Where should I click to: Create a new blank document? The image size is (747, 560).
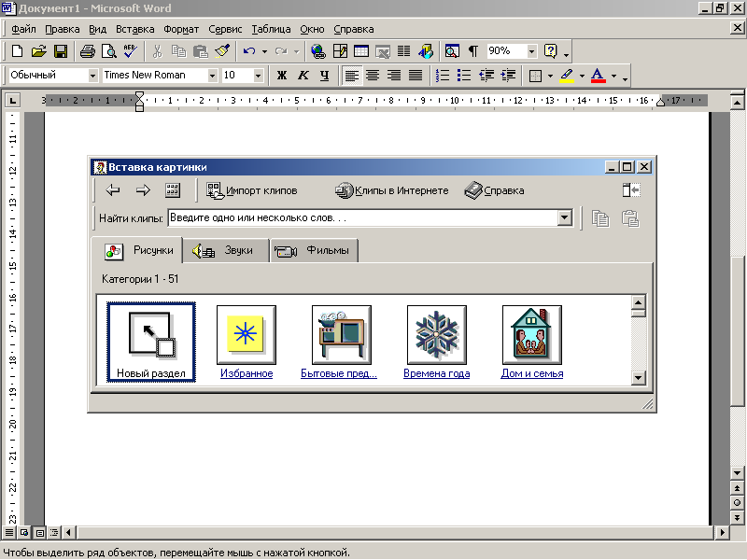coord(17,51)
